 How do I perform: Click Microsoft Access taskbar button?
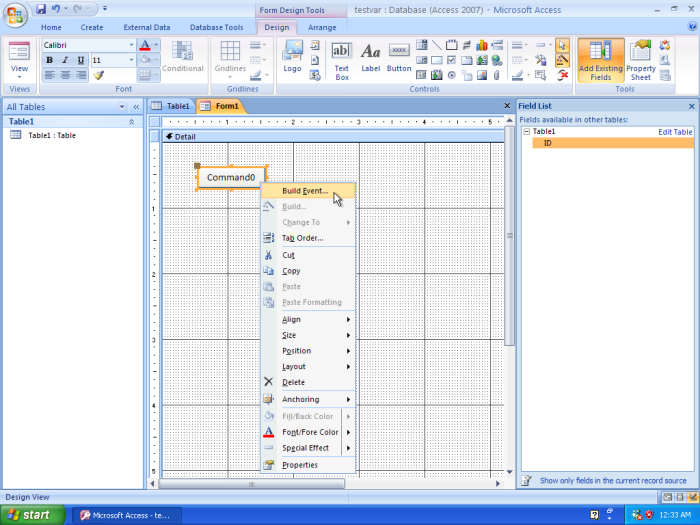[x=127, y=515]
